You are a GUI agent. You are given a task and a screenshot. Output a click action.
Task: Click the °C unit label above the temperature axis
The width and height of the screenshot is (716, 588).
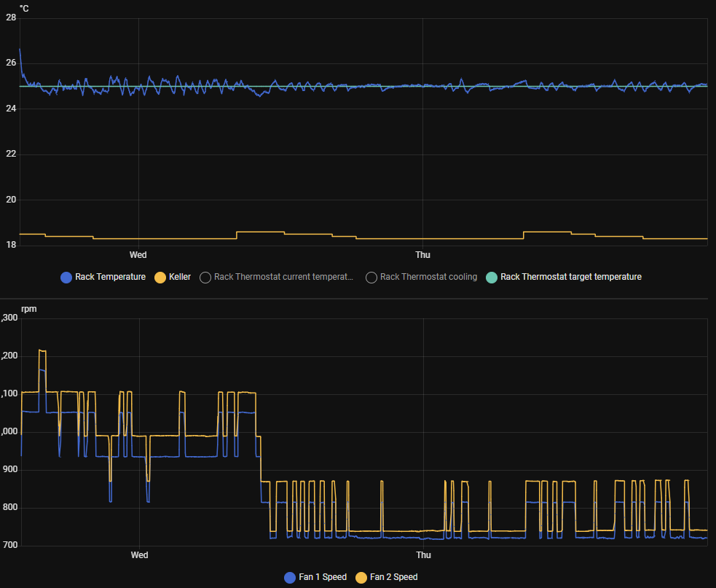(x=23, y=9)
